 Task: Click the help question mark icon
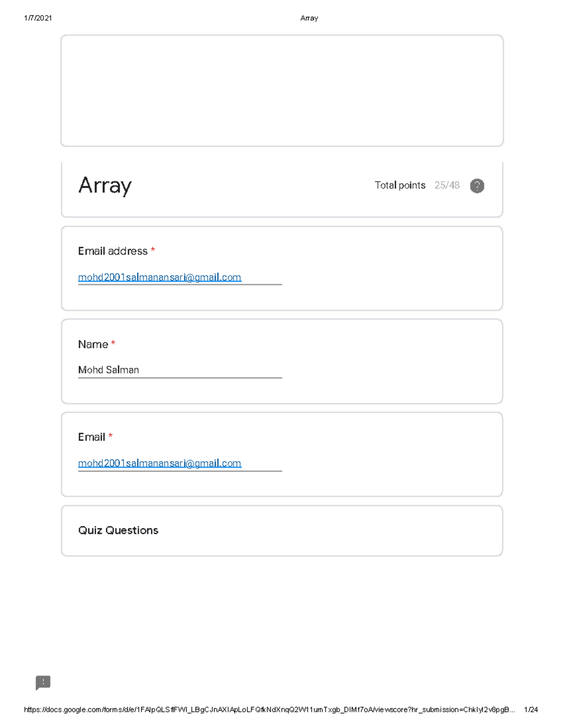tap(477, 186)
